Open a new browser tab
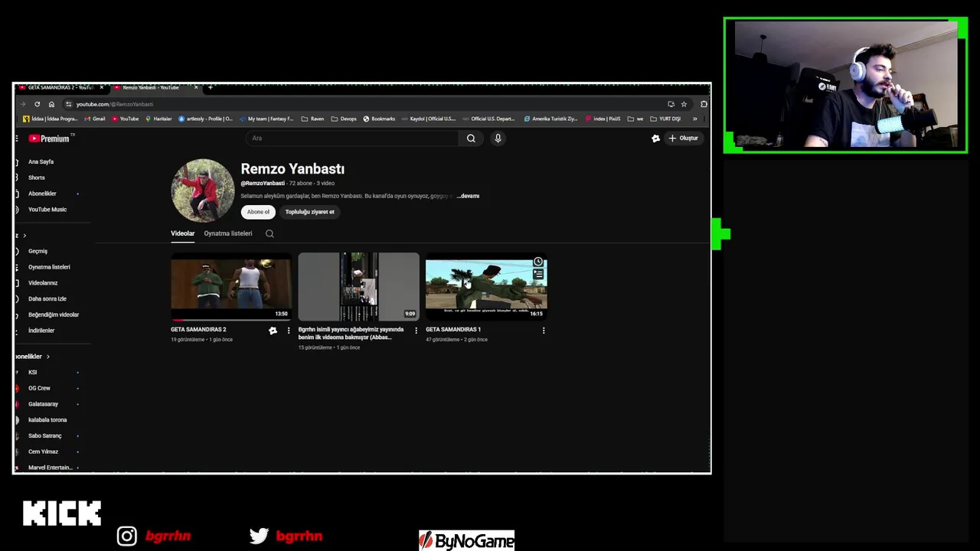This screenshot has height=551, width=980. [x=211, y=87]
